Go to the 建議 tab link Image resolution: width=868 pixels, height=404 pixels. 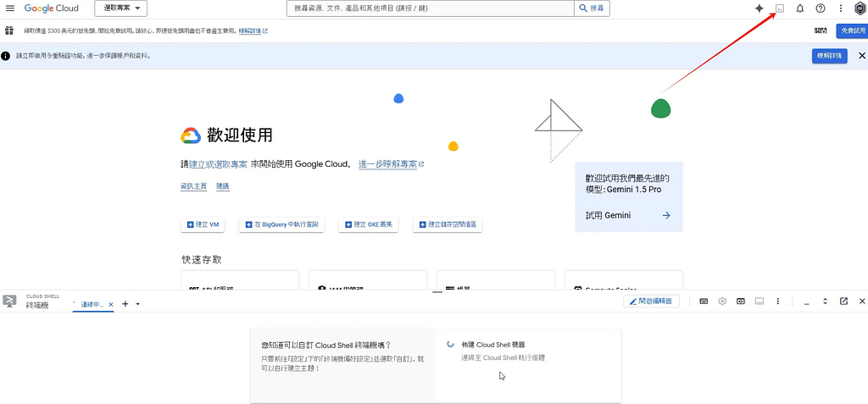(223, 186)
